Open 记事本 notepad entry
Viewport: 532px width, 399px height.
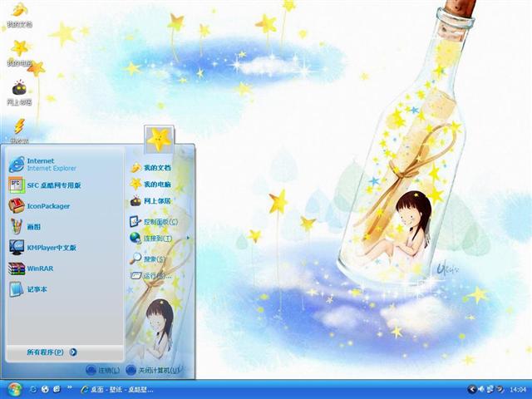pyautogui.click(x=65, y=289)
